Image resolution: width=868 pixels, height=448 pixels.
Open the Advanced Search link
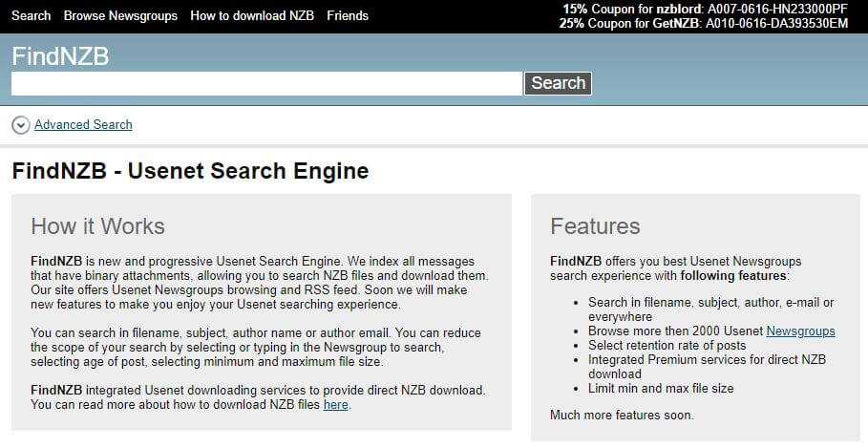tap(84, 124)
